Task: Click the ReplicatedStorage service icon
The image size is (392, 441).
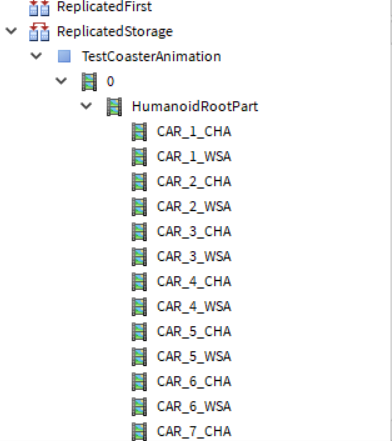Action: tap(39, 32)
